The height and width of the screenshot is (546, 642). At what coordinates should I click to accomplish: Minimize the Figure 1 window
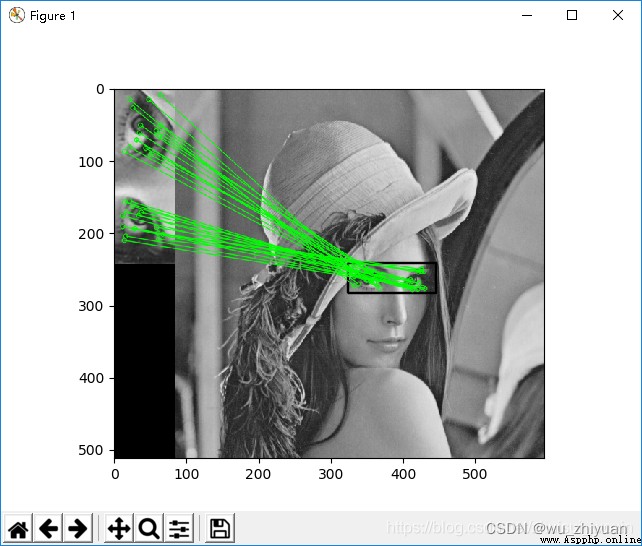[527, 15]
